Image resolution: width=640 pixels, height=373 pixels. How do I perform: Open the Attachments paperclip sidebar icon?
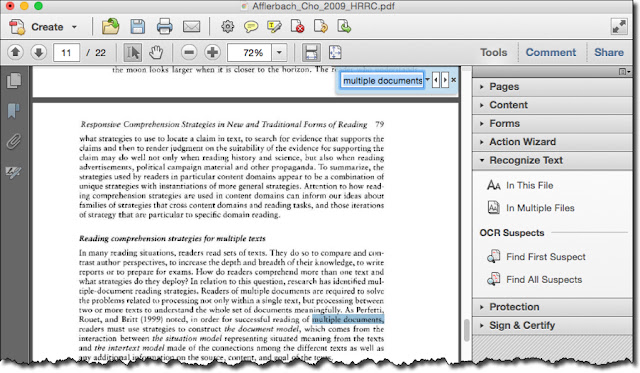(x=13, y=142)
